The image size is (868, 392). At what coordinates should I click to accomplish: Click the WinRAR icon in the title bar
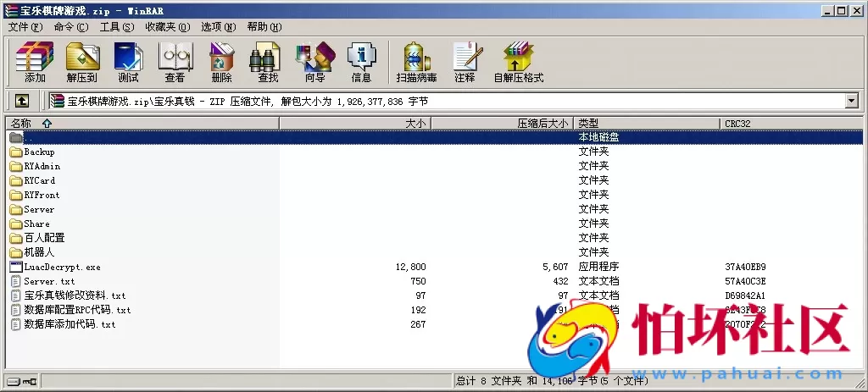pyautogui.click(x=10, y=10)
